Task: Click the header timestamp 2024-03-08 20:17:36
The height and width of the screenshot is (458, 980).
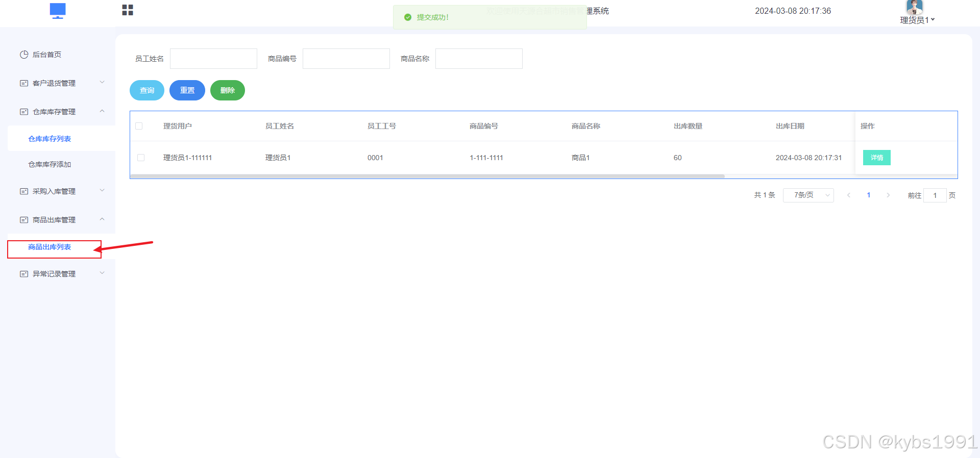Action: tap(793, 11)
